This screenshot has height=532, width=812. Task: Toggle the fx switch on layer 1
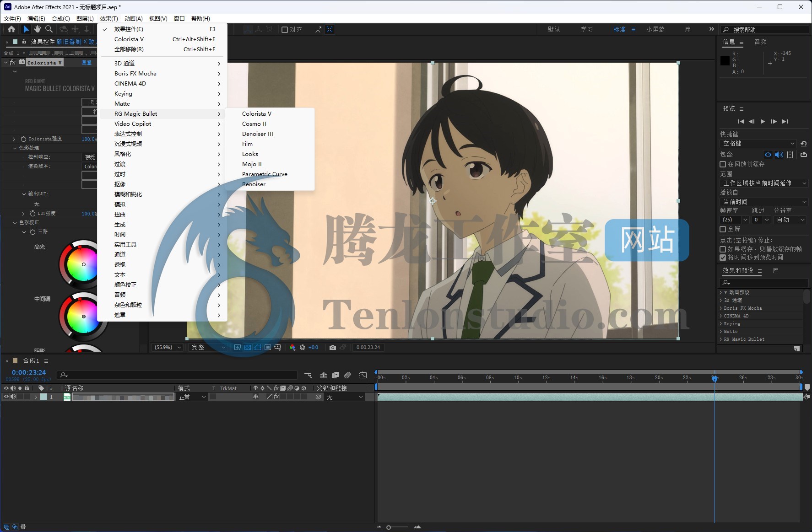pyautogui.click(x=276, y=397)
